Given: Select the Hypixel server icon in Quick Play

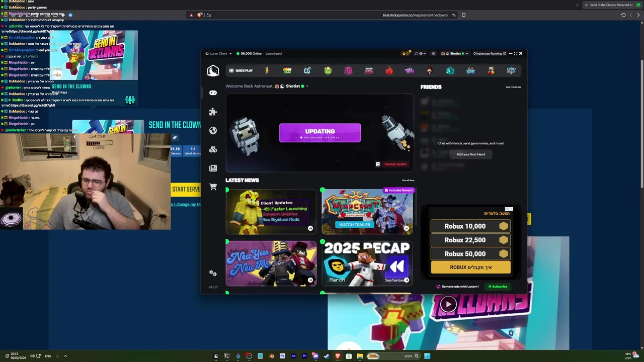Looking at the screenshot, I should (267, 71).
